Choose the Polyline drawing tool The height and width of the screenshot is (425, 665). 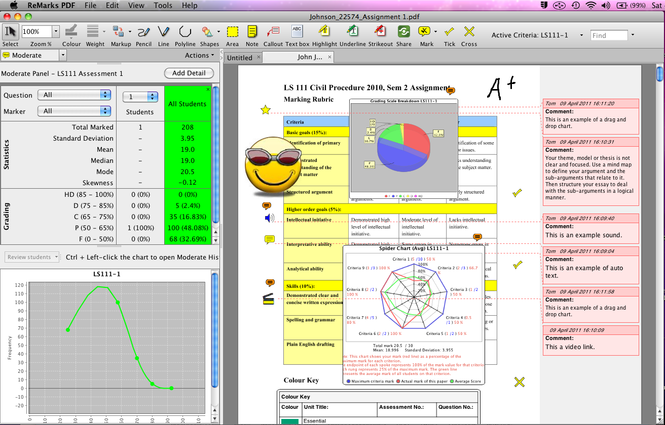pos(185,36)
